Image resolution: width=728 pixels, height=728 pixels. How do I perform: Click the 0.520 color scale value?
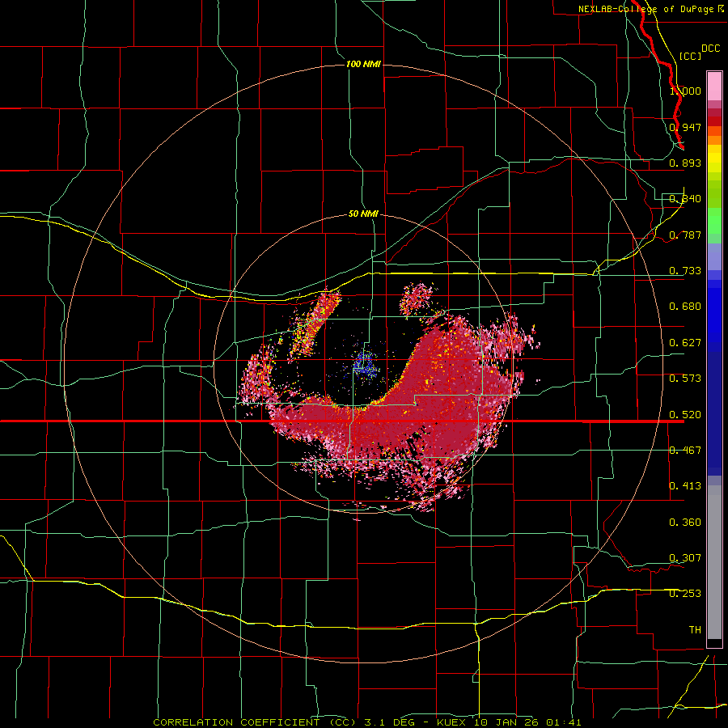point(685,414)
